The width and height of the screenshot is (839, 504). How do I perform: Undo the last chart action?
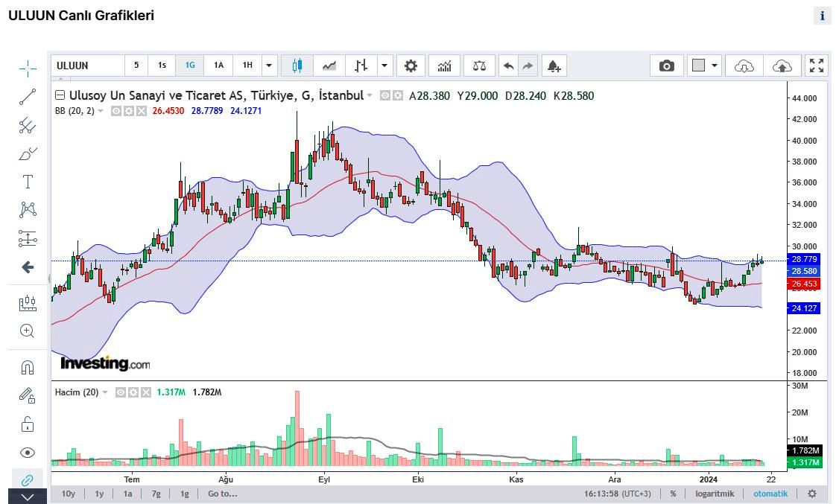click(x=508, y=66)
